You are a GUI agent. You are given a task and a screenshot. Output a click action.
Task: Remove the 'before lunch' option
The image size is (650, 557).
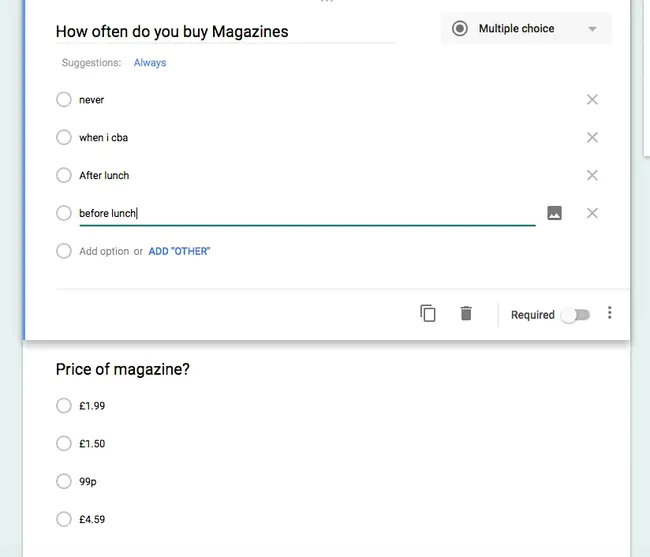pos(592,213)
